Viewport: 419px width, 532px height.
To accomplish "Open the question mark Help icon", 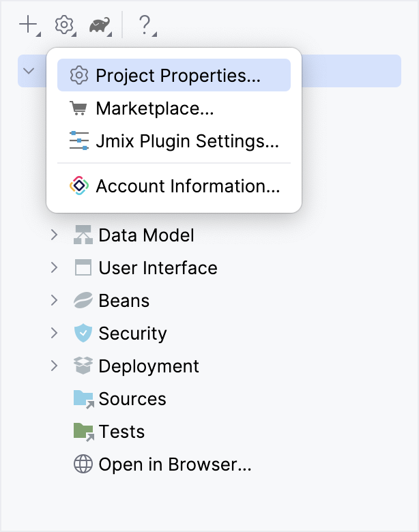I will [x=144, y=25].
